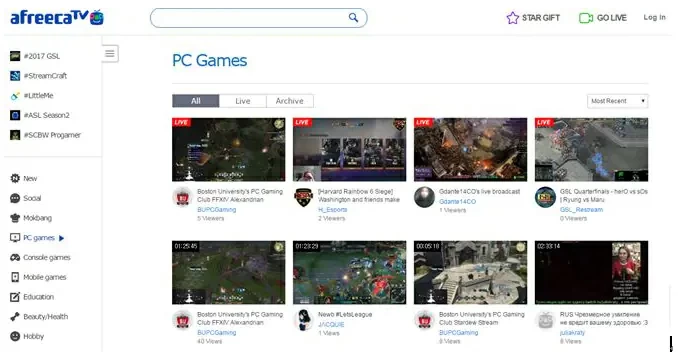678x363 pixels.
Task: Click the JACQUIE channel avatar
Action: 304,320
